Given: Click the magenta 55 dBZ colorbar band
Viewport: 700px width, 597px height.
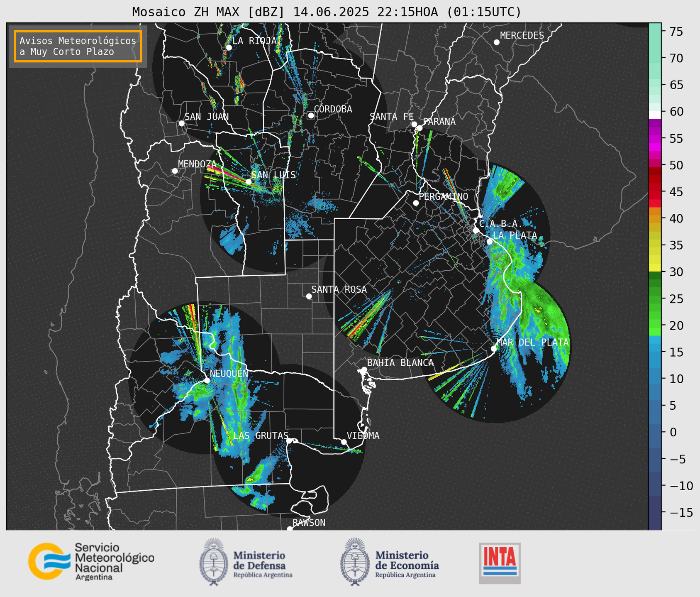Looking at the screenshot, I should pyautogui.click(x=655, y=138).
